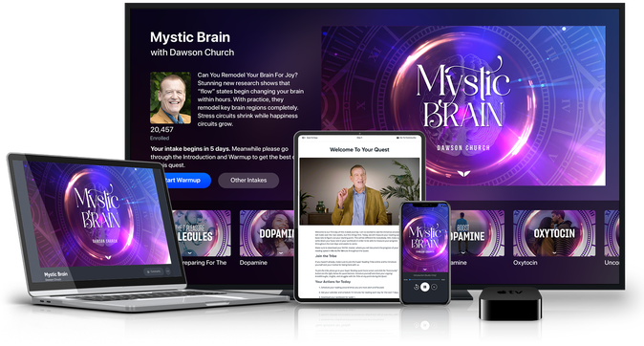Click the Mystic Brain cover art on phone
The image size is (644, 346).
point(425,237)
